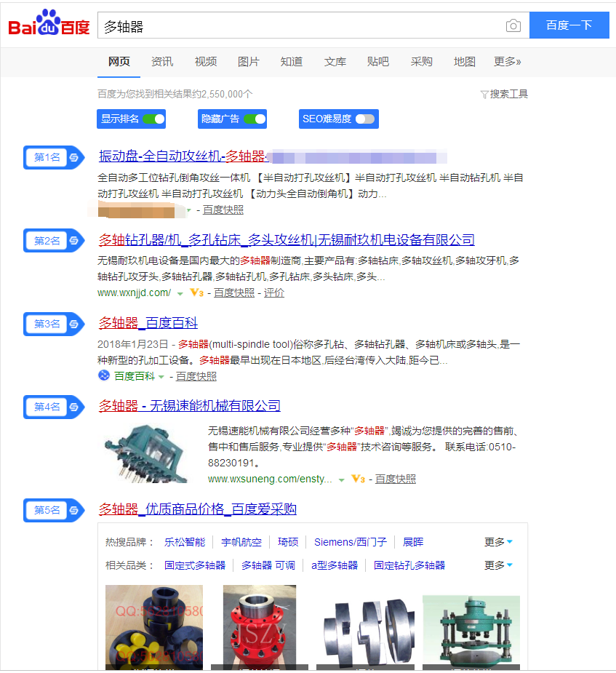Click the V3 credit icon next to www.wxnjjd.com
The height and width of the screenshot is (673, 616).
pos(197,292)
